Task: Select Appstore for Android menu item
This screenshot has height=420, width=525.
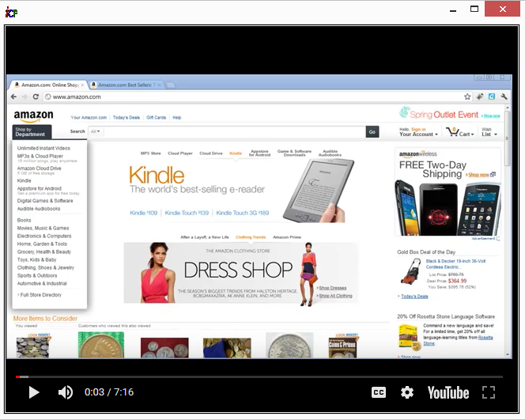Action: pyautogui.click(x=40, y=188)
